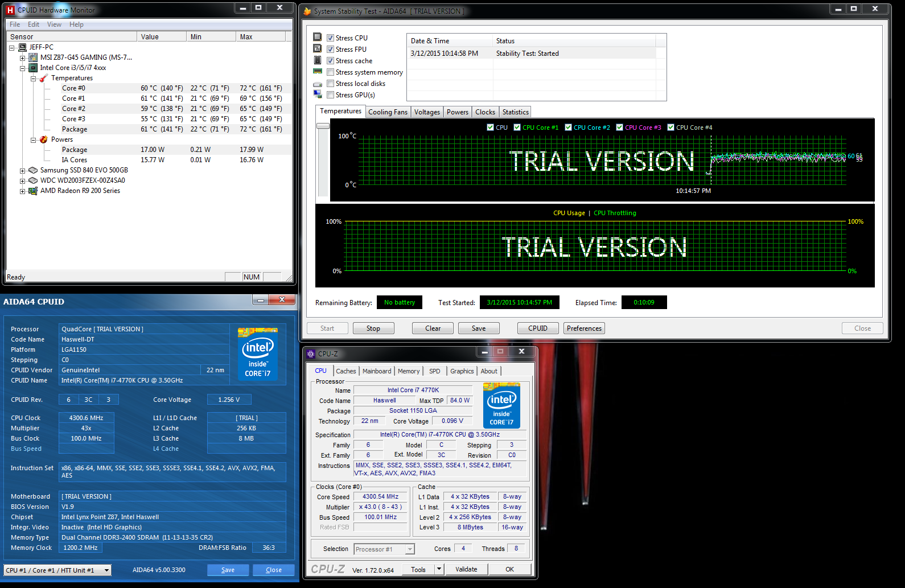
Task: Click the FPU icon left of Stress FPU
Action: [318, 48]
